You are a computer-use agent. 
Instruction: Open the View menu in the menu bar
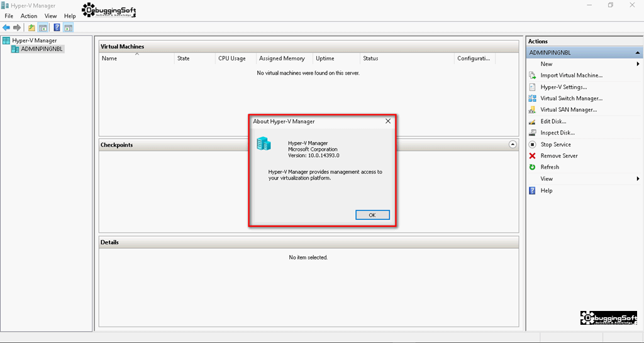click(x=50, y=16)
